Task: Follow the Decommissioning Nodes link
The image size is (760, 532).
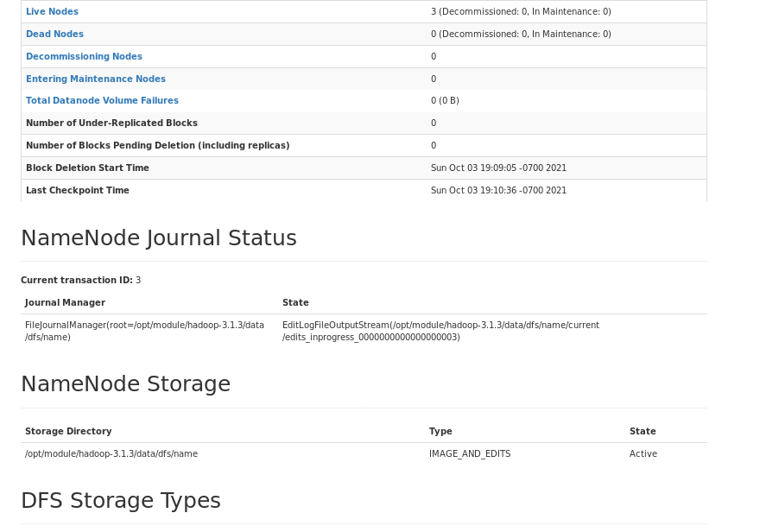Action: (x=84, y=56)
